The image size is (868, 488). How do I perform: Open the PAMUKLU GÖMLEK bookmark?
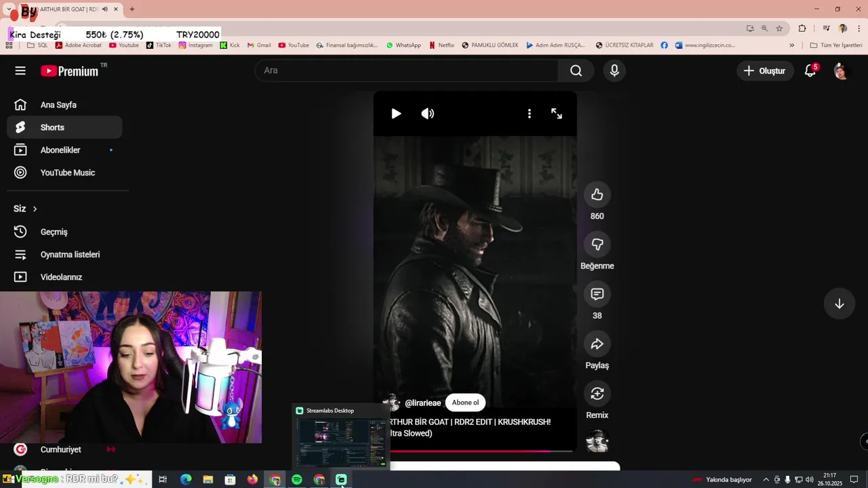pyautogui.click(x=490, y=45)
